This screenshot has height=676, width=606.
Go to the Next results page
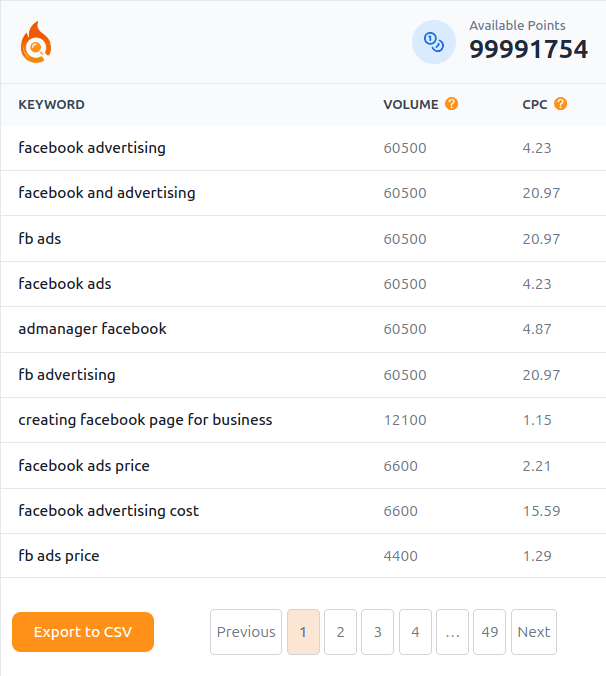pyautogui.click(x=533, y=632)
